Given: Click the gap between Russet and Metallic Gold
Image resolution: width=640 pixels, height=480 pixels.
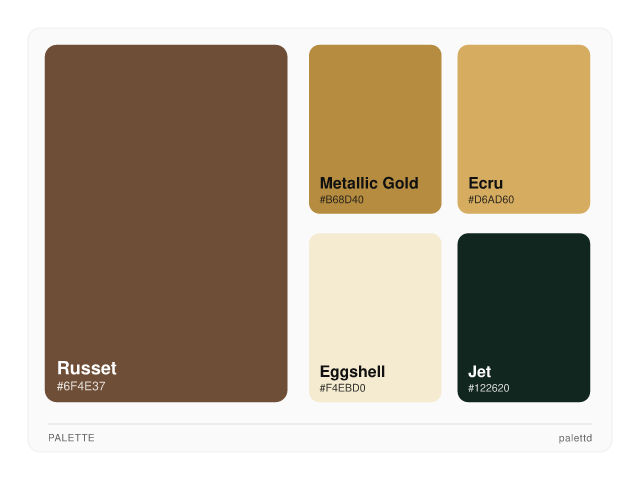Looking at the screenshot, I should [x=298, y=130].
